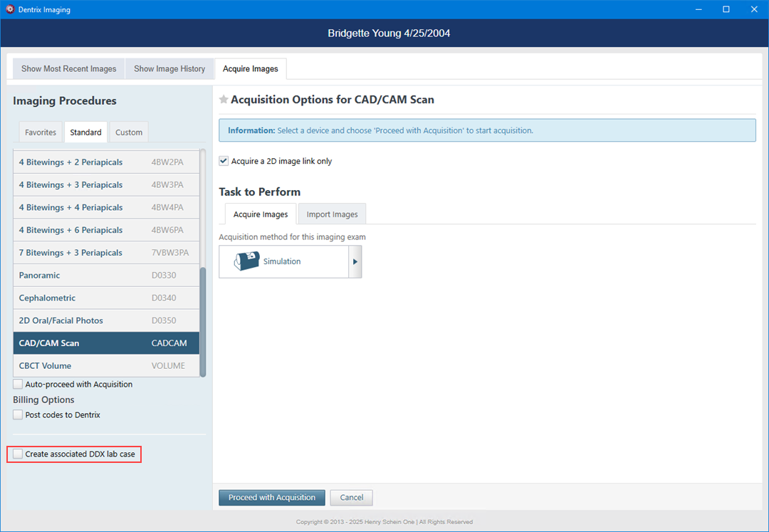Choose 4 Bitewings + 4 Periapicals procedure
Screen dimensions: 769x532
[106, 207]
